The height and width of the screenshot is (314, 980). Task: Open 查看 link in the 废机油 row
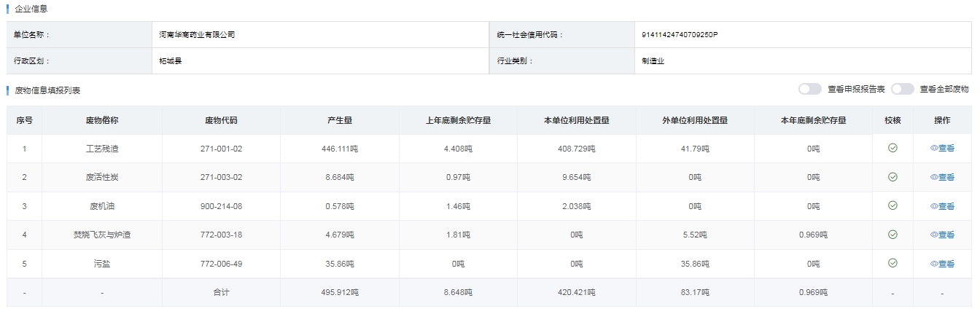[x=942, y=206]
